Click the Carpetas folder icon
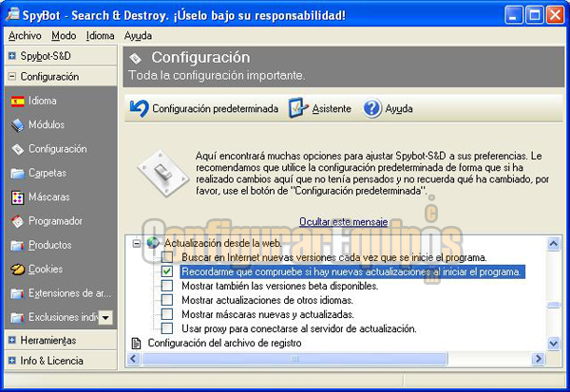 [x=17, y=174]
